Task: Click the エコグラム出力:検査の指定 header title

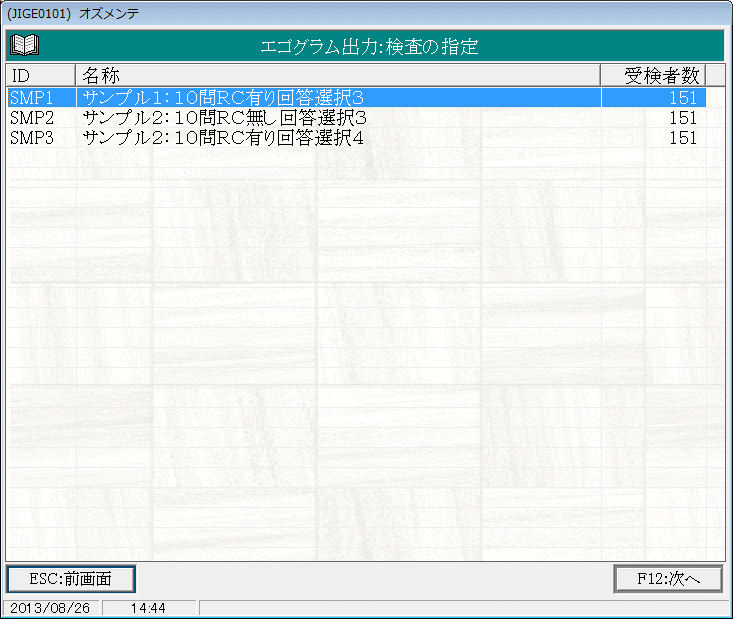Action: 369,47
